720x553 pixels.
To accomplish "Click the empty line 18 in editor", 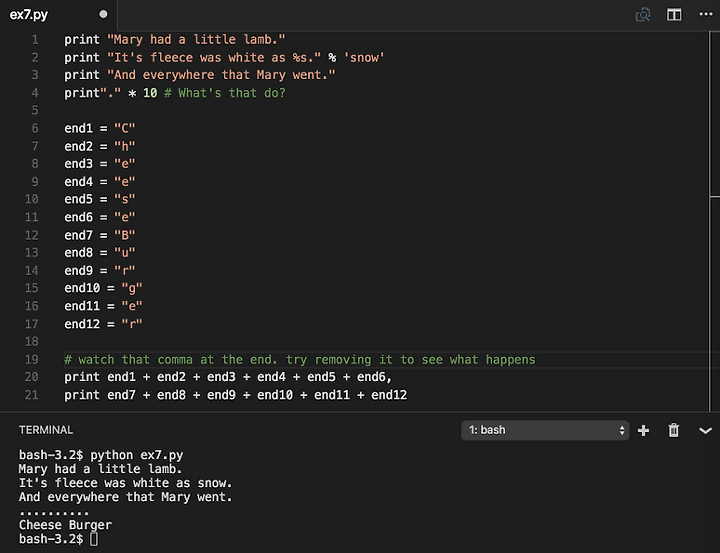I will [386, 341].
